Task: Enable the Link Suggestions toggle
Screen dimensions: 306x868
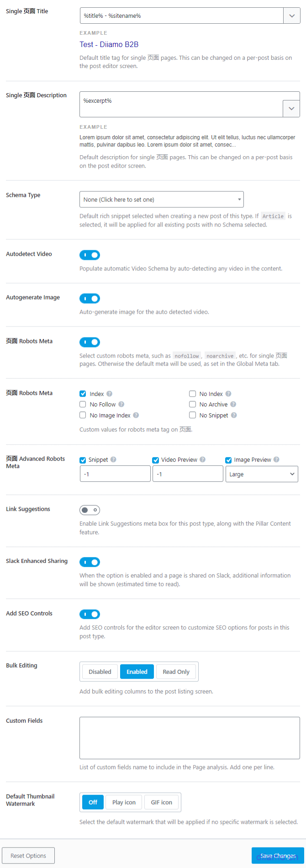Action: 90,510
